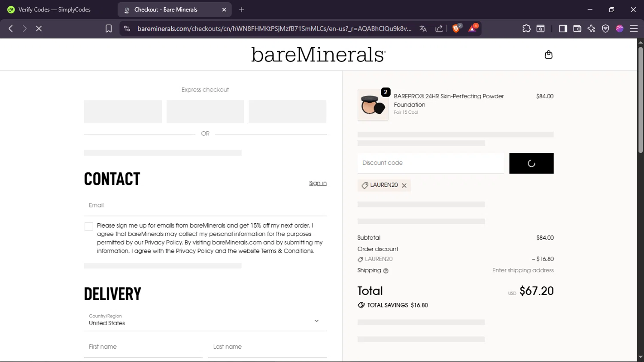
Task: Click 'Enter shipping address' text
Action: click(523, 270)
